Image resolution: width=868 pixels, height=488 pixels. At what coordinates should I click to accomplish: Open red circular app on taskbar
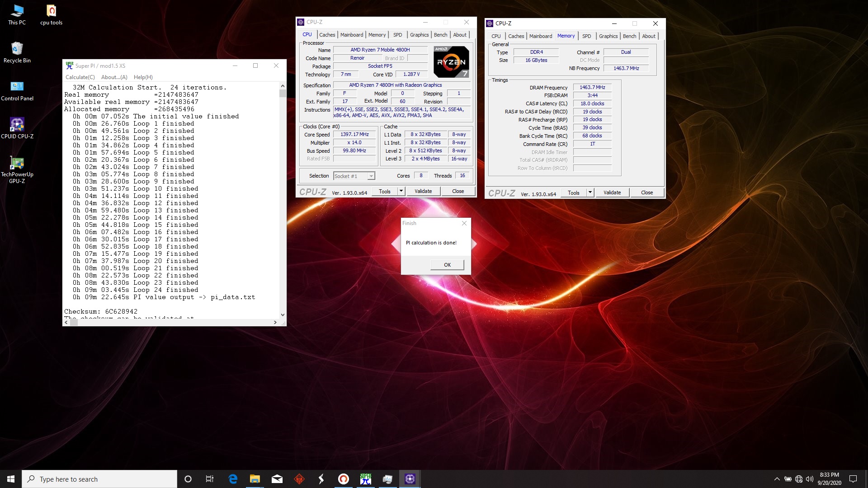pos(344,479)
